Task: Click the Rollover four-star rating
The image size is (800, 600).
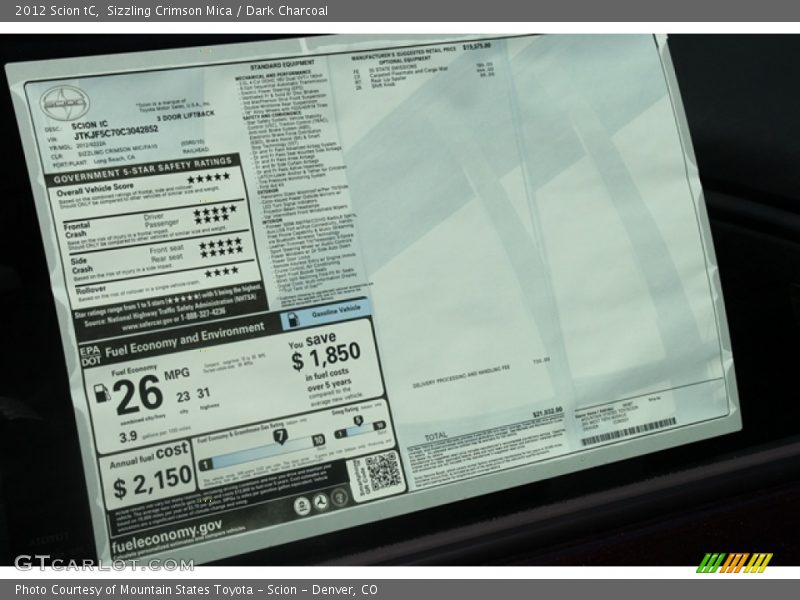Action: 221,271
